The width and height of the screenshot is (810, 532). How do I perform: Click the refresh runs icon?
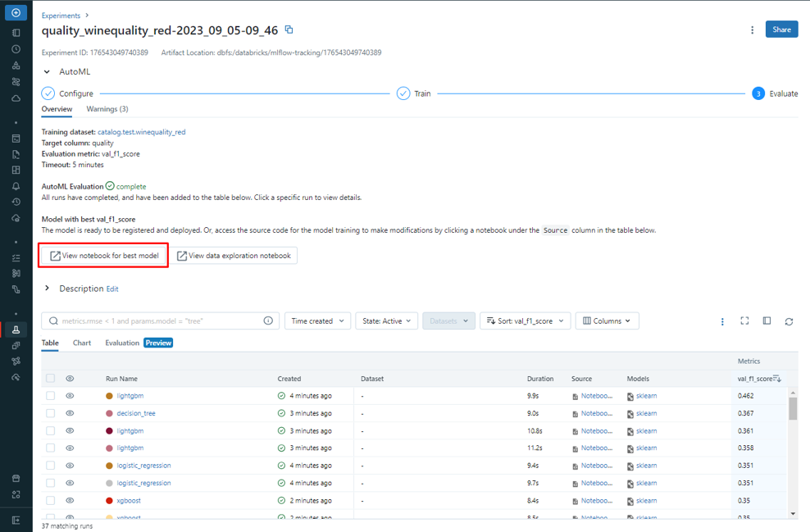click(x=789, y=321)
